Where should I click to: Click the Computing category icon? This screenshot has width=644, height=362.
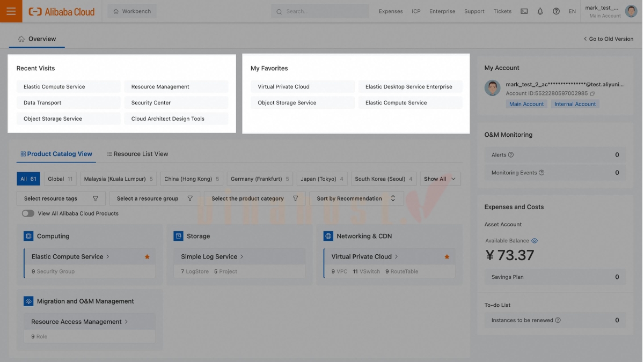28,236
